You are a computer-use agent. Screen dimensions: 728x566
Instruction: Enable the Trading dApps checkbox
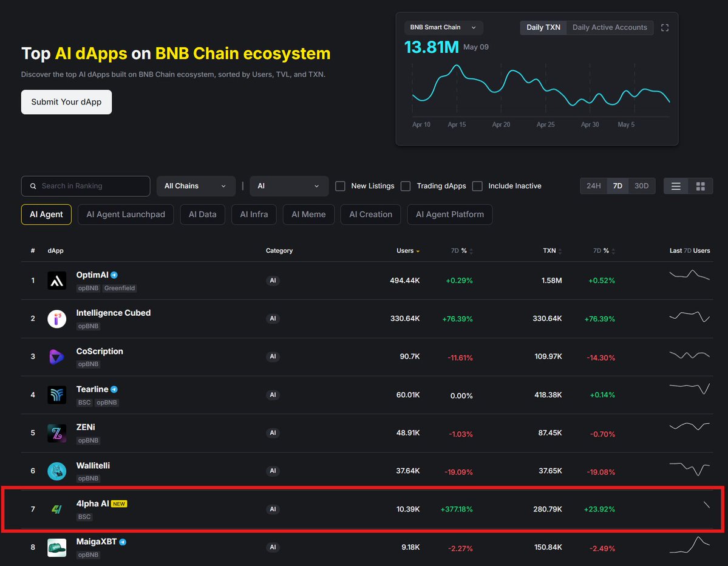click(406, 186)
